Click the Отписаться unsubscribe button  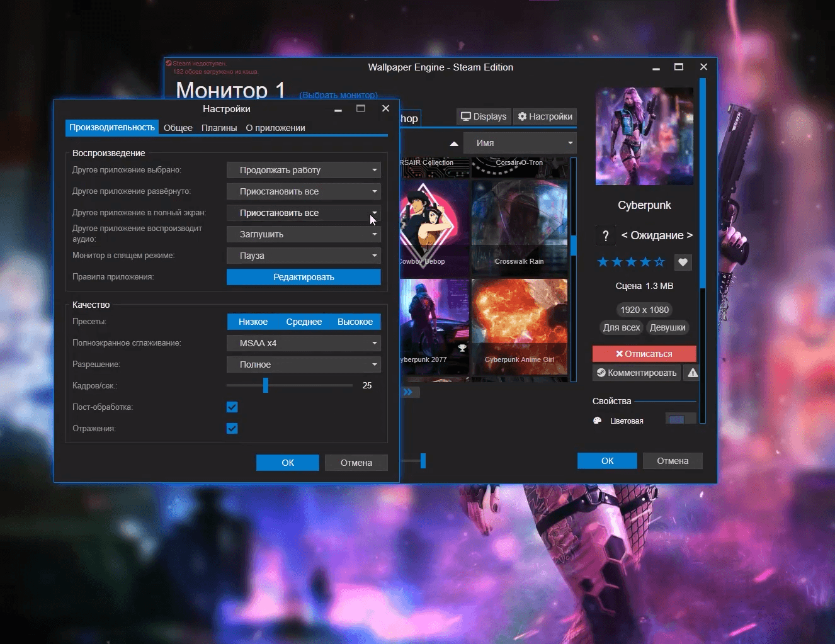[x=644, y=354]
